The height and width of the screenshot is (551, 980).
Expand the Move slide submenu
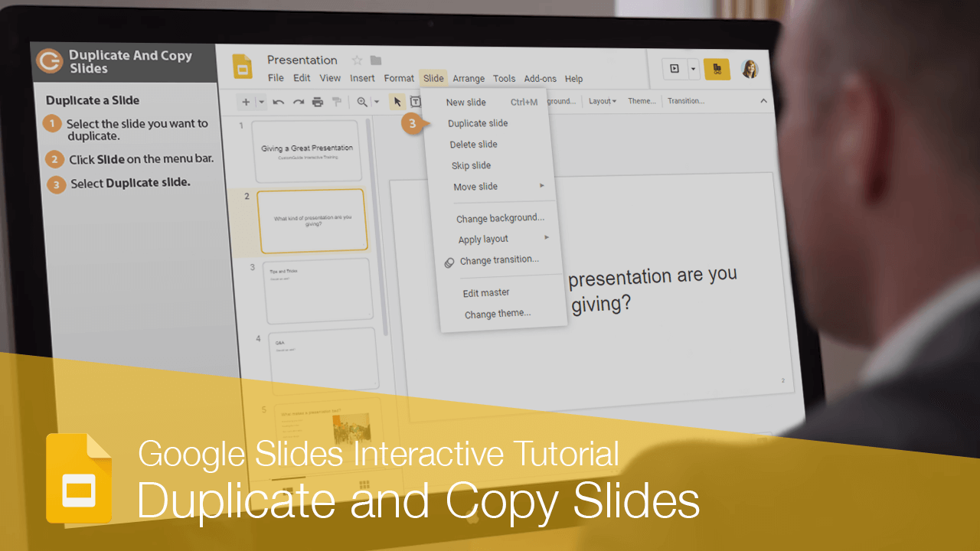[x=475, y=186]
